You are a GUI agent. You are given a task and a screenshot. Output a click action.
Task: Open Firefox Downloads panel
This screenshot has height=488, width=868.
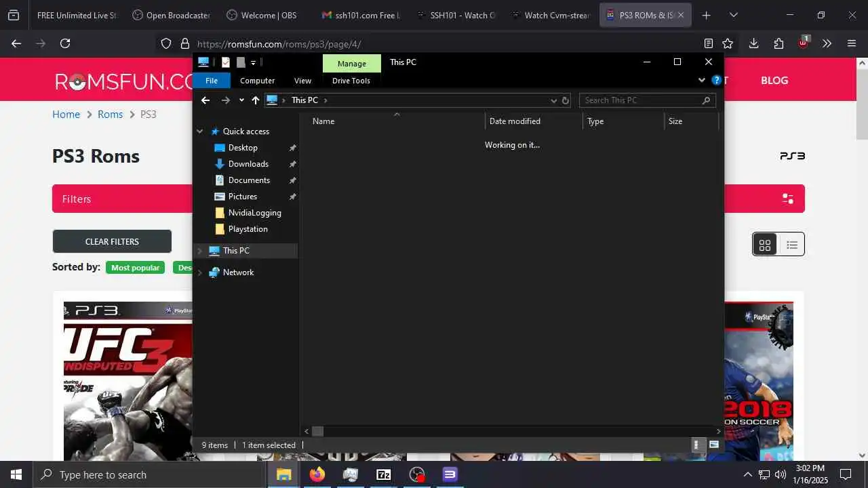[753, 43]
